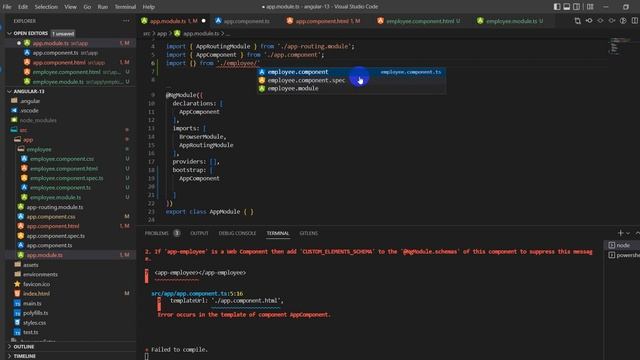Open employee.component.css in the file tree
This screenshot has width=640, height=360.
(62, 159)
